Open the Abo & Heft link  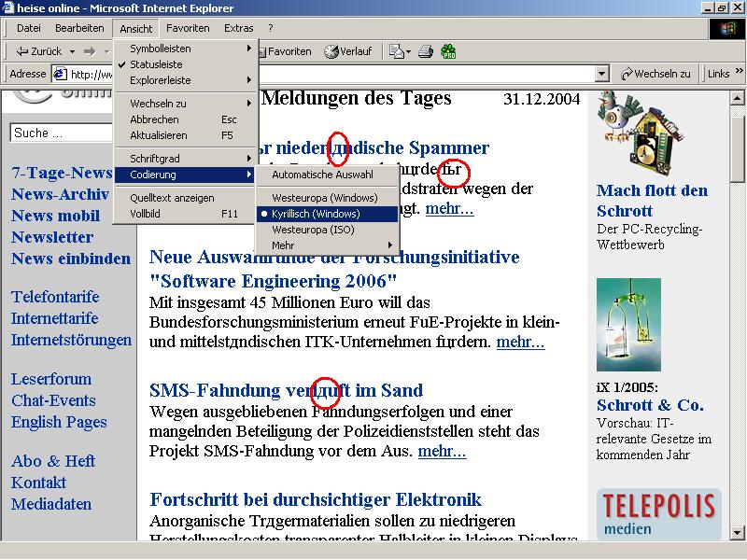pos(53,461)
